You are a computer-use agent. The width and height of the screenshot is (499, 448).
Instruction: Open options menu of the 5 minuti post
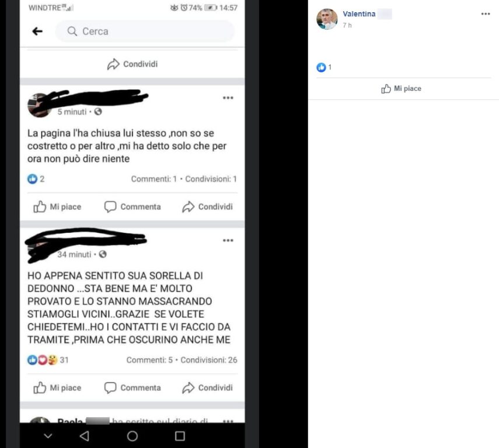(228, 97)
